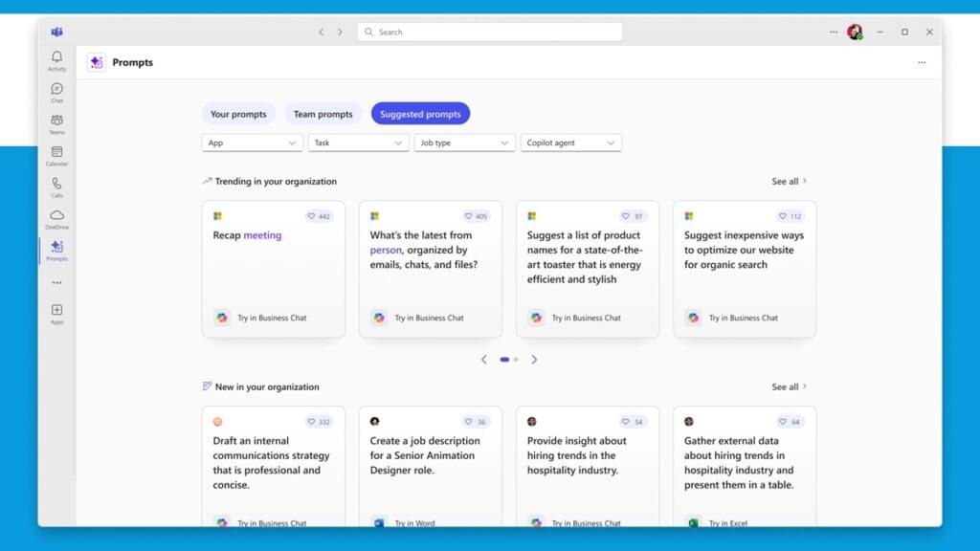Open the Calendar sidebar icon
Viewport: 980px width, 551px height.
click(x=56, y=155)
